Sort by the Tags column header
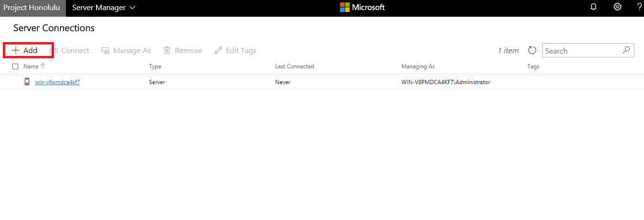Image resolution: width=644 pixels, height=220 pixels. point(533,66)
